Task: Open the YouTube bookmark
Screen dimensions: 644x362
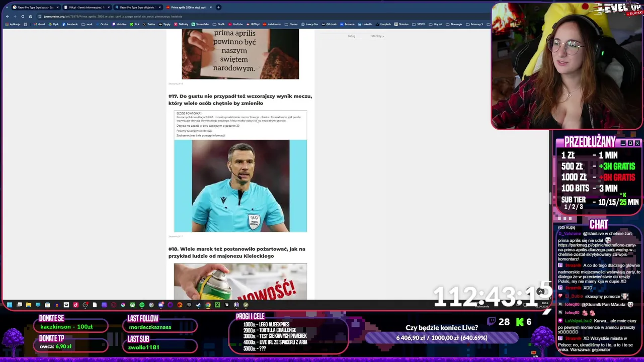Action: point(235,24)
